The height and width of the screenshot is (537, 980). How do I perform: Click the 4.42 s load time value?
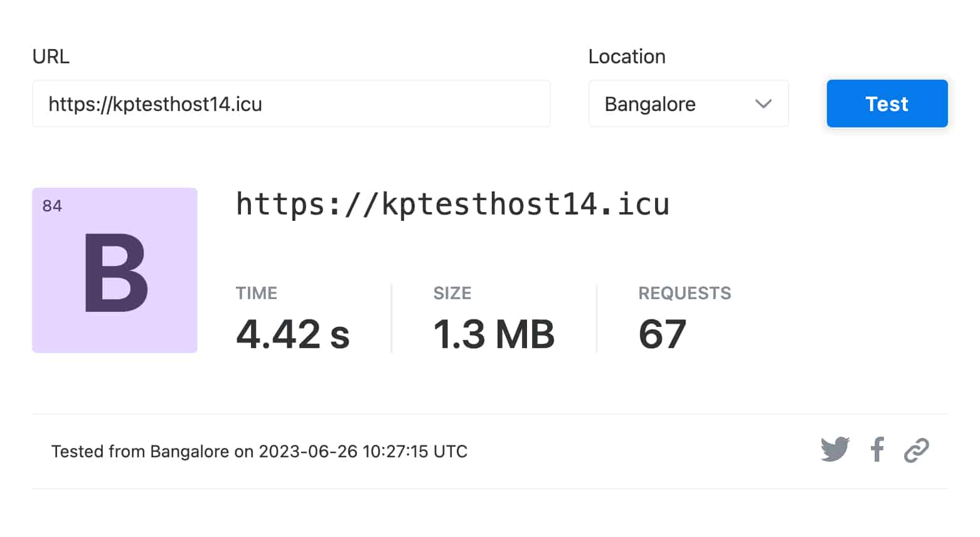point(292,334)
